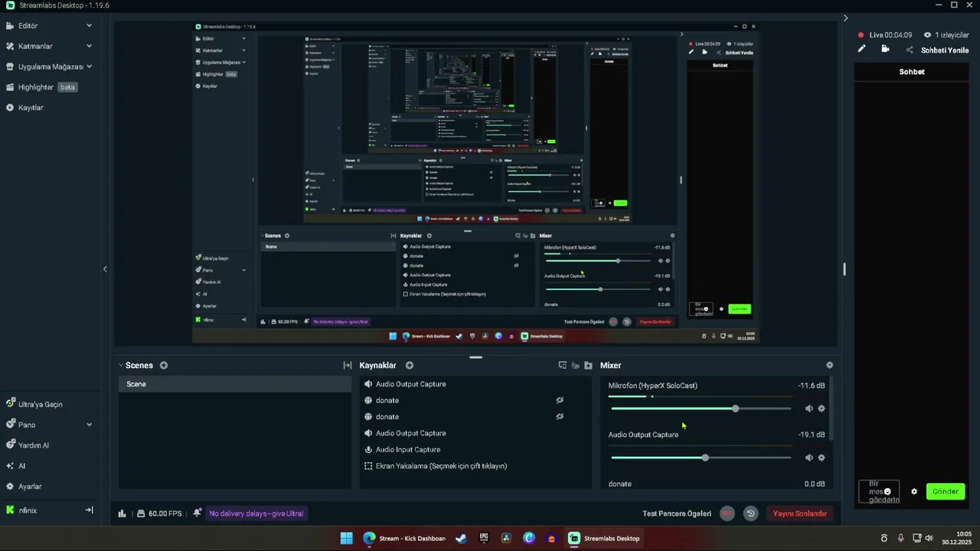Click the dual-display icon in Kaynaklar header
This screenshot has height=551, width=980.
tap(562, 366)
